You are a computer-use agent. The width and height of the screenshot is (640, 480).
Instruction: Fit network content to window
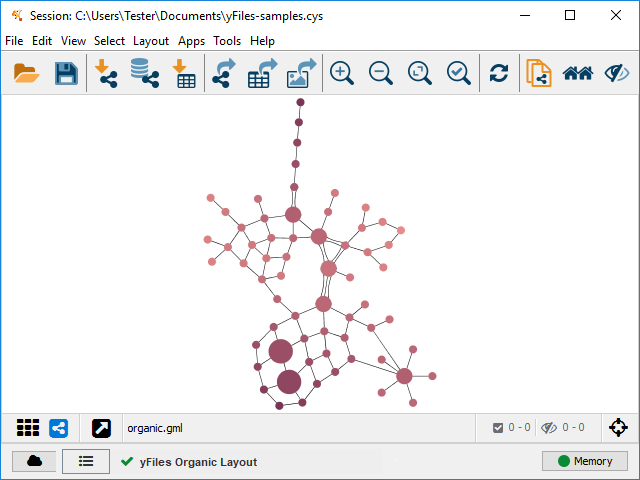click(420, 73)
